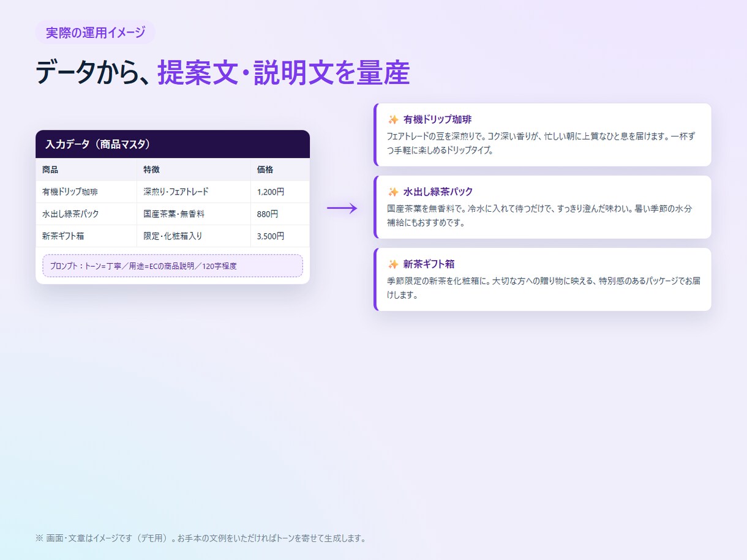Click the sparkle icon beside 新茶ギフト箱 card title
This screenshot has height=560, width=747.
393,264
